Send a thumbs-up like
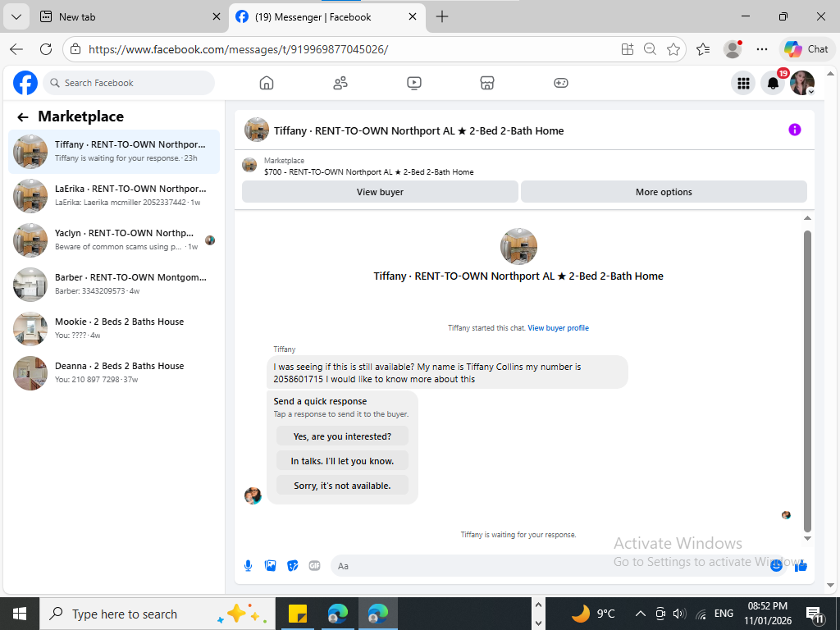This screenshot has height=630, width=840. coord(801,566)
